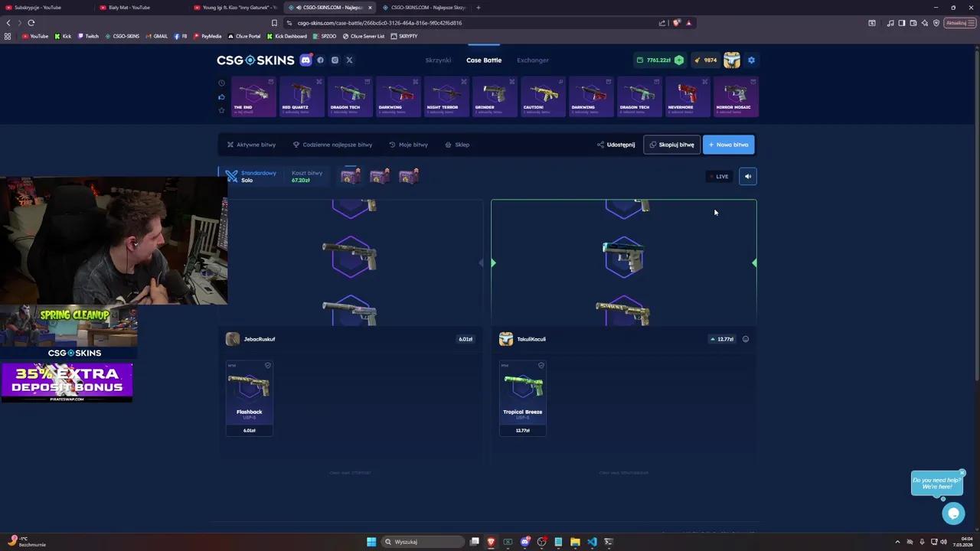Click the green deposit plus icon near balance
Viewport: 980px width, 551px height.
679,60
